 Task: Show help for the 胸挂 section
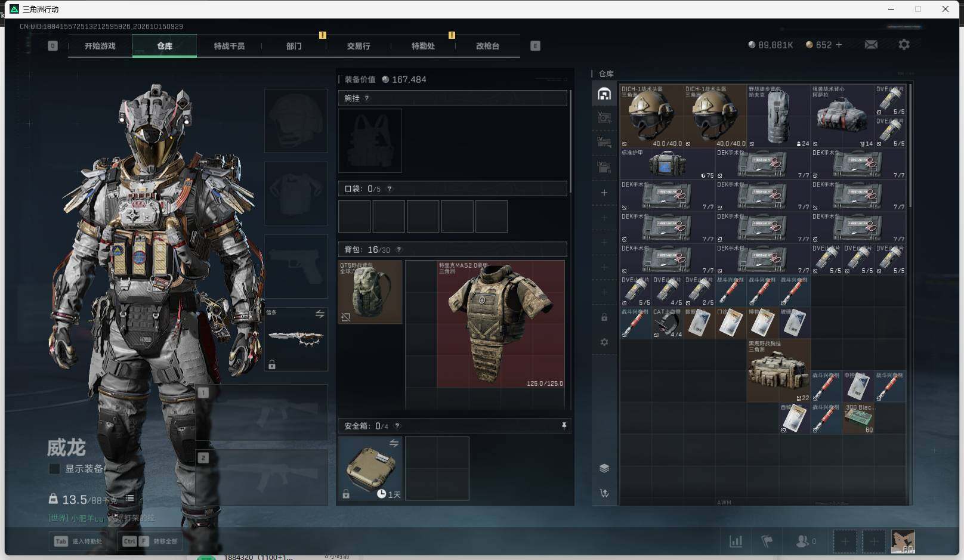(367, 98)
